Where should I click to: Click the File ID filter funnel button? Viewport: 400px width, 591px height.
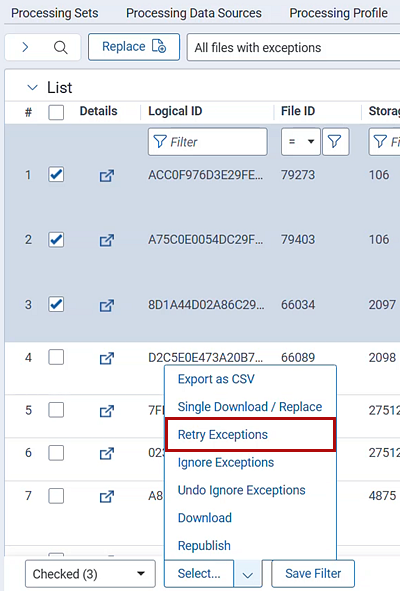click(335, 142)
